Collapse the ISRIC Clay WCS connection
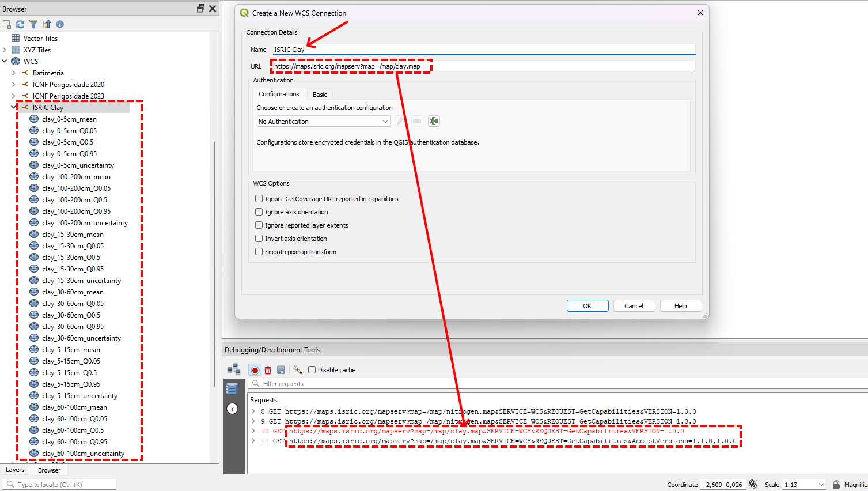Image resolution: width=868 pixels, height=491 pixels. point(14,107)
